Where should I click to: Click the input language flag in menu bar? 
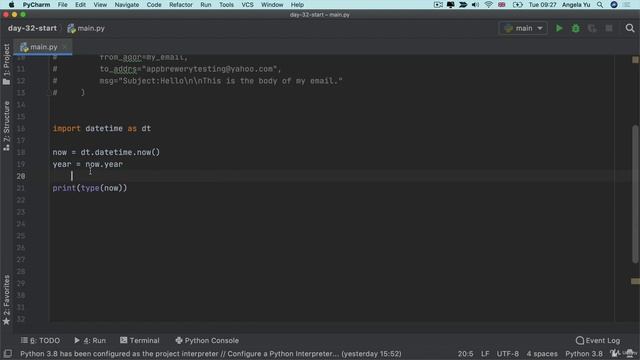pyautogui.click(x=502, y=5)
